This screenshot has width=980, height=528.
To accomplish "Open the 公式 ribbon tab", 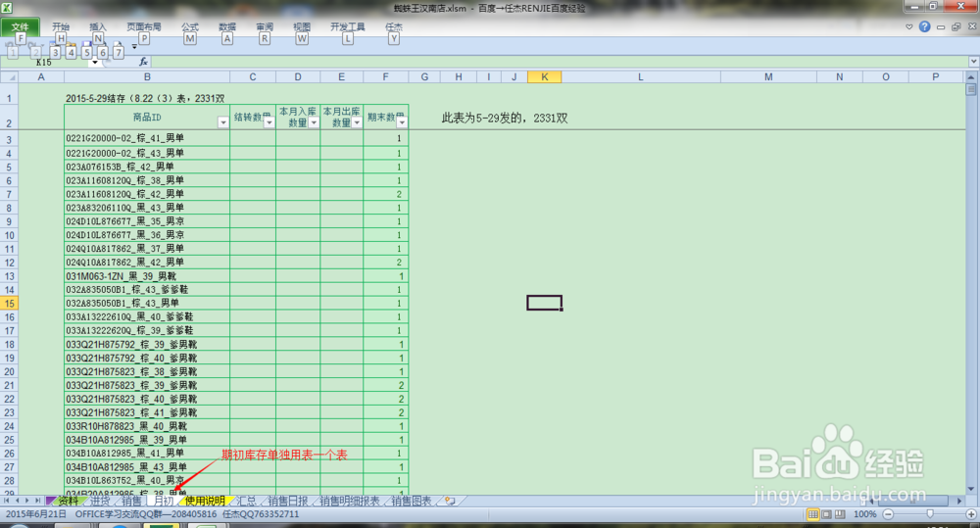I will pyautogui.click(x=190, y=26).
